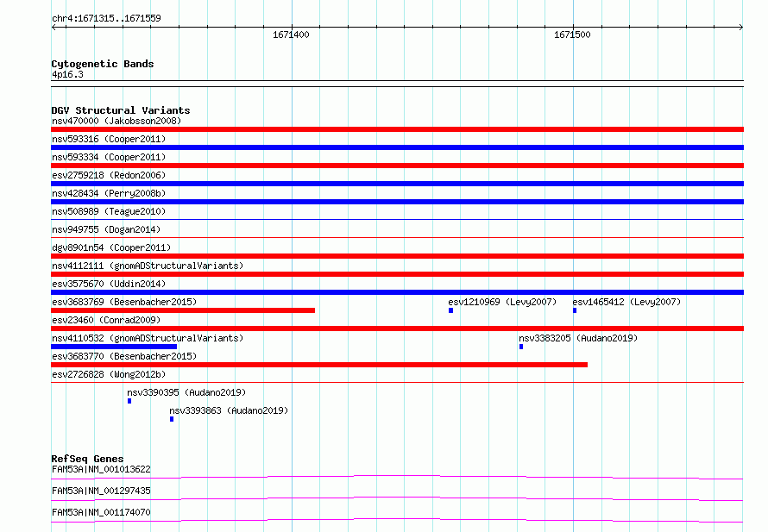Click the right arrow on the ruler
This screenshot has width=768, height=532.
tap(741, 28)
